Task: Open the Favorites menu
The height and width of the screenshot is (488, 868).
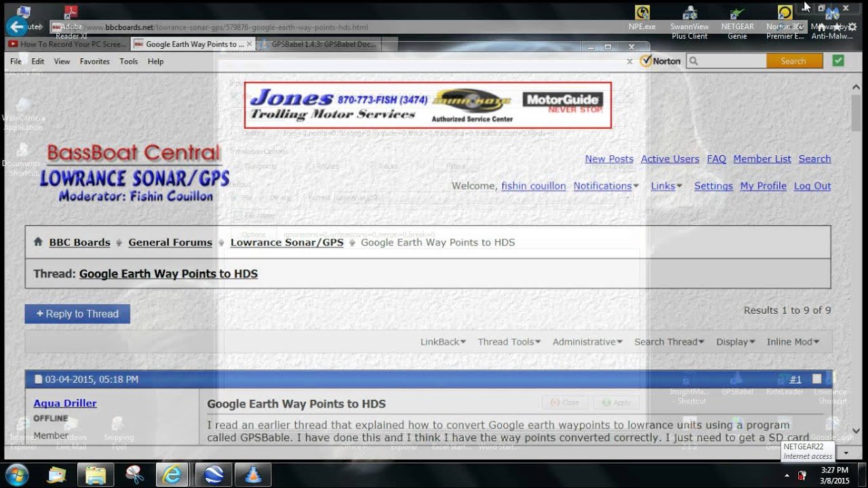Action: [x=95, y=61]
